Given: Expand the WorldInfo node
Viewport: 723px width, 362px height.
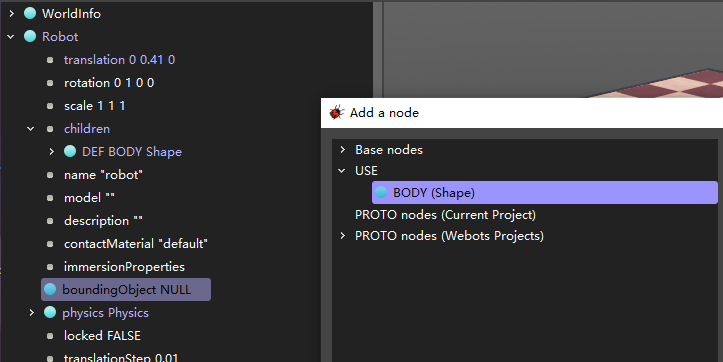Looking at the screenshot, I should click(x=11, y=14).
